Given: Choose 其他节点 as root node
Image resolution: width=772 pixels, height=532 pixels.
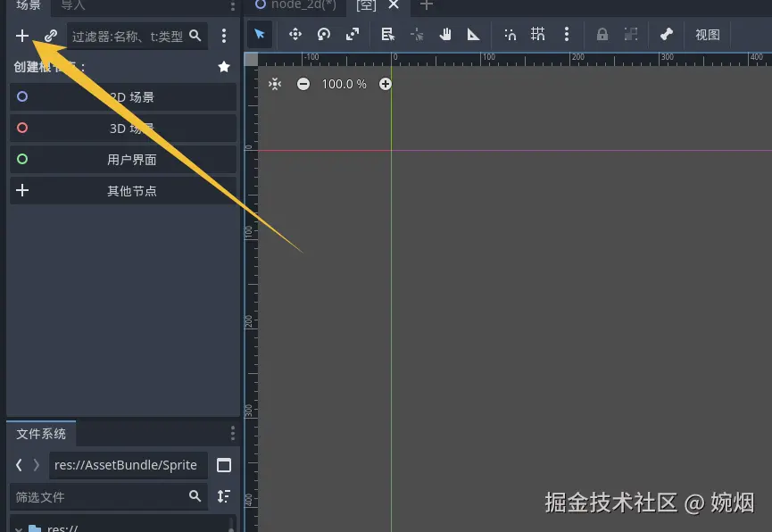Looking at the screenshot, I should [x=123, y=191].
